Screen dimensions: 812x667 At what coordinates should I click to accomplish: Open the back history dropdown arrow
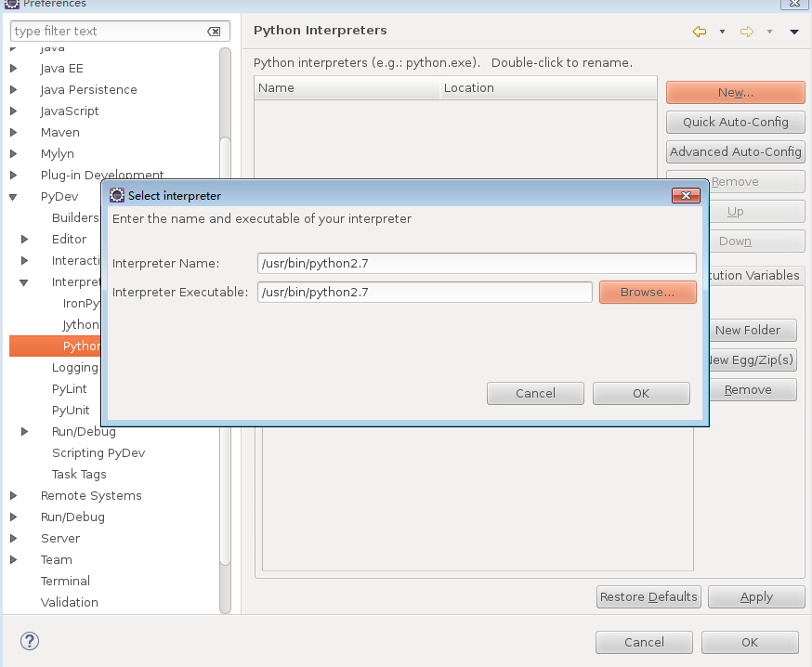coord(722,32)
